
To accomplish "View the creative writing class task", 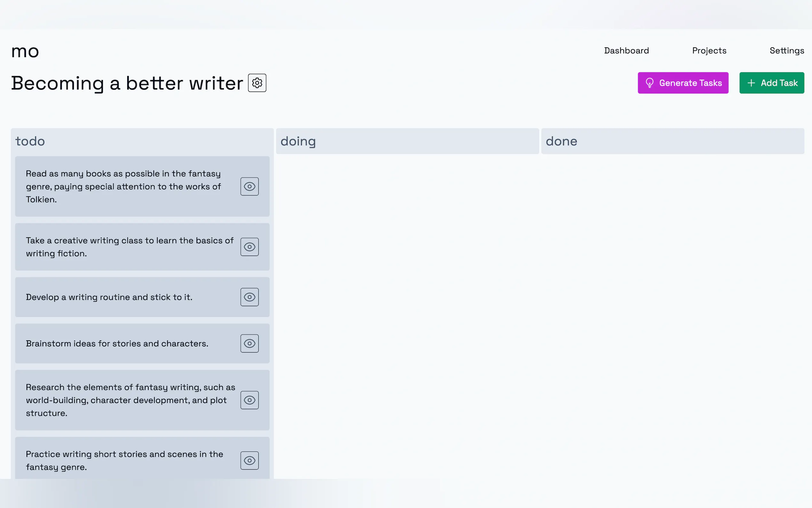I will (249, 247).
